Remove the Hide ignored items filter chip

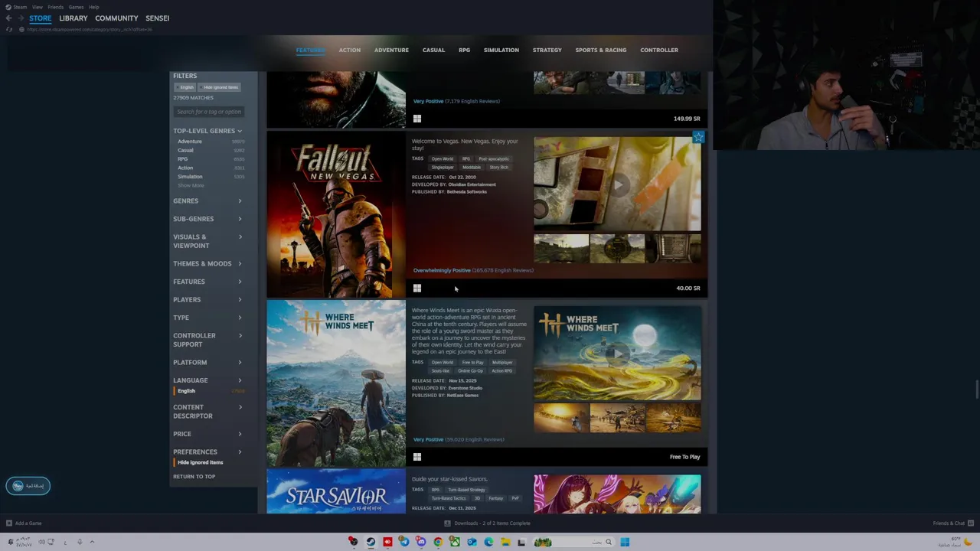point(220,87)
